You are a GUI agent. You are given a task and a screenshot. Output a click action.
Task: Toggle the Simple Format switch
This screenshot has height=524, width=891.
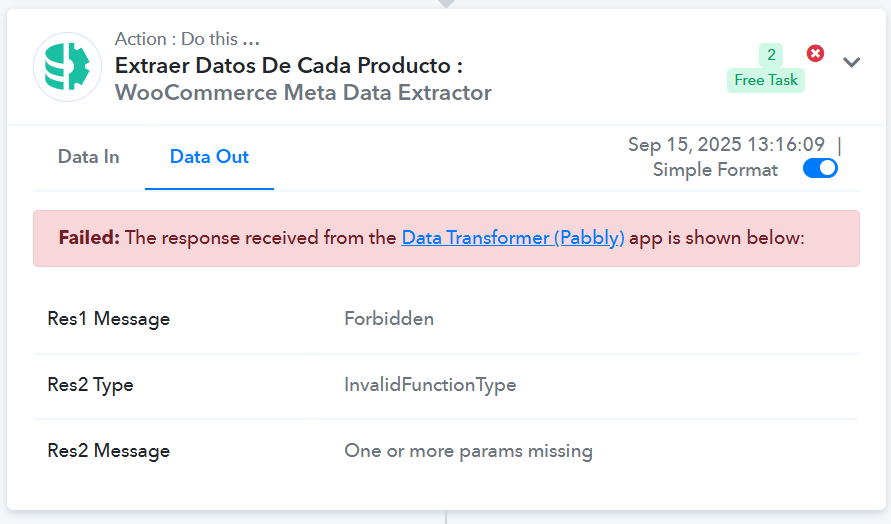[820, 169]
